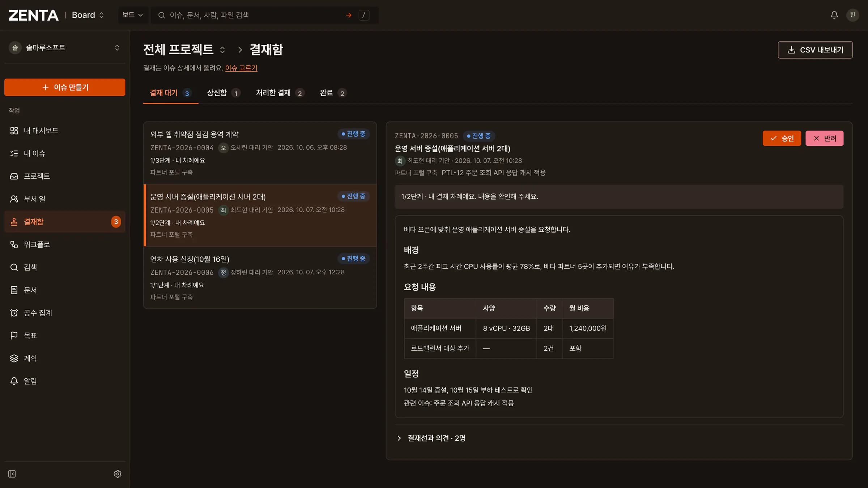868x488 pixels.
Task: Click 애플리케이션 서버 table cell
Action: pos(440,328)
